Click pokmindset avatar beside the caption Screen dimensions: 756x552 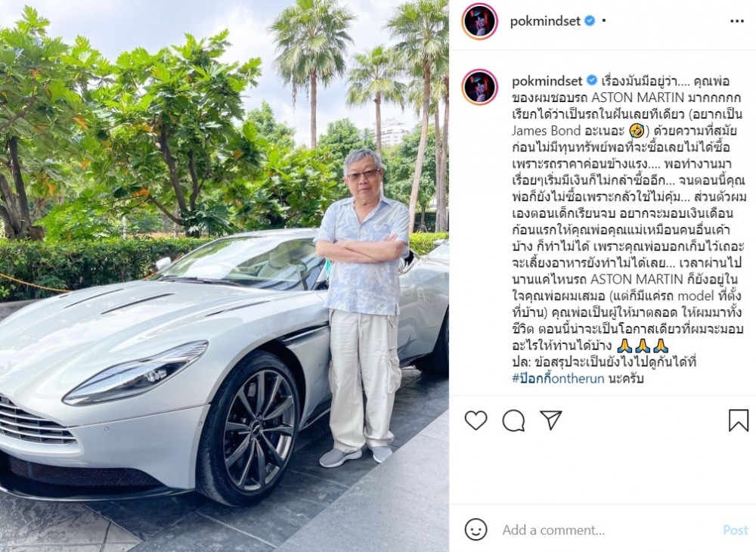[480, 87]
